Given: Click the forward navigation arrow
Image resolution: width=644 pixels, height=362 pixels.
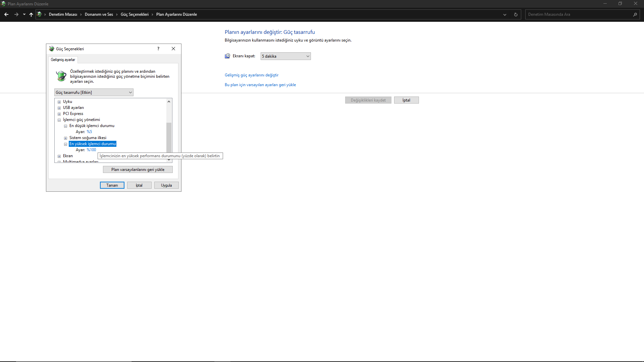Looking at the screenshot, I should coord(16,14).
